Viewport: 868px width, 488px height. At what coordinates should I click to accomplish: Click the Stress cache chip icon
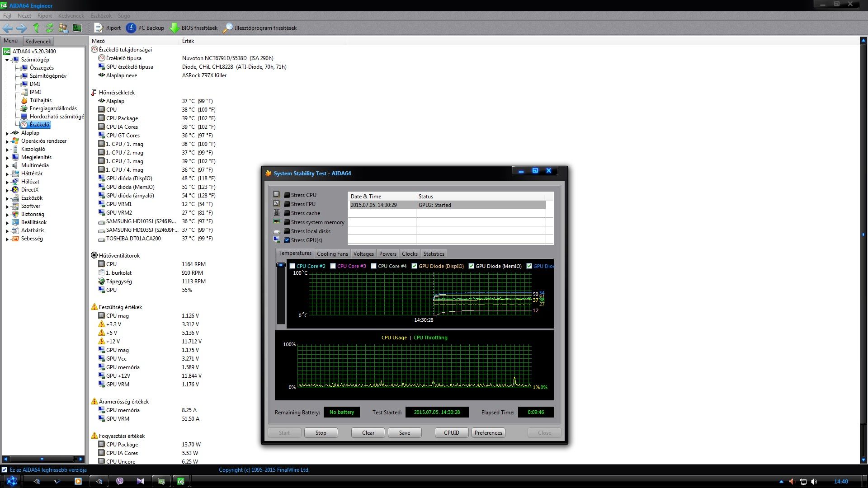tap(277, 213)
